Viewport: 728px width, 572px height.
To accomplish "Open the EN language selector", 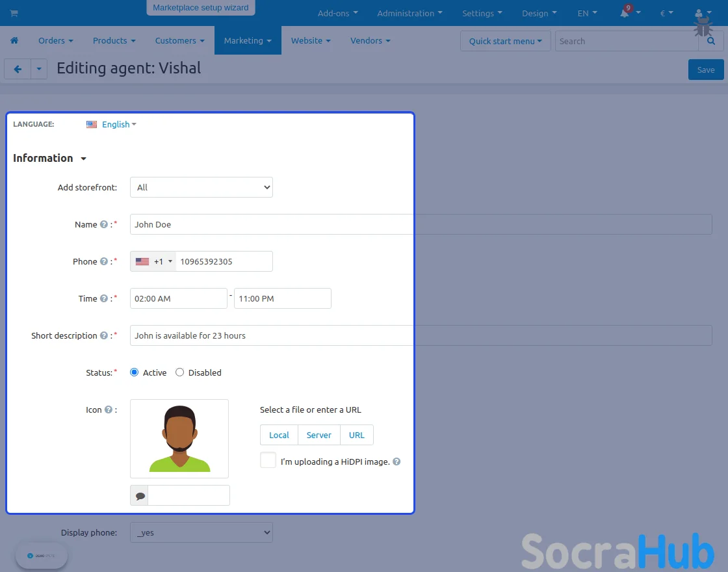I will tap(588, 13).
